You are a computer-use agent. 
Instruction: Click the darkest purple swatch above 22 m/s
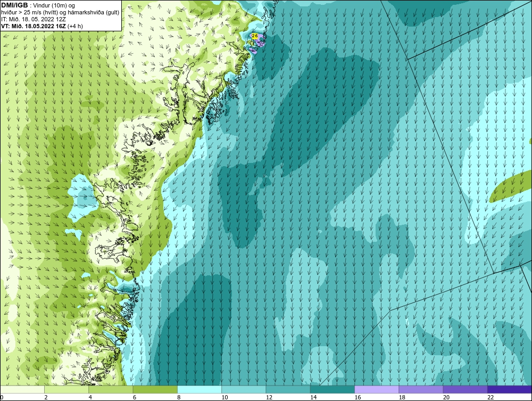[x=510, y=389]
